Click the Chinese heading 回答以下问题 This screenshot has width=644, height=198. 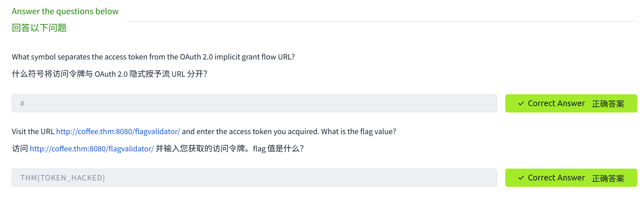click(x=39, y=28)
